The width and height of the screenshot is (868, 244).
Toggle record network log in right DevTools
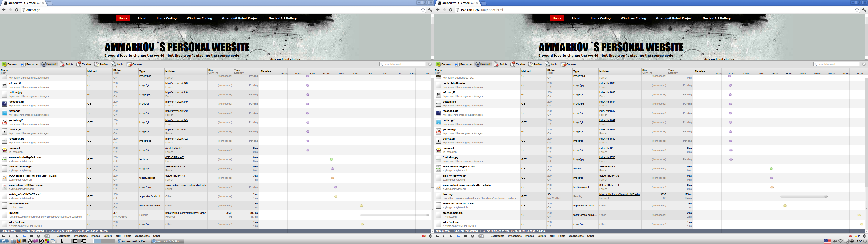pyautogui.click(x=465, y=236)
